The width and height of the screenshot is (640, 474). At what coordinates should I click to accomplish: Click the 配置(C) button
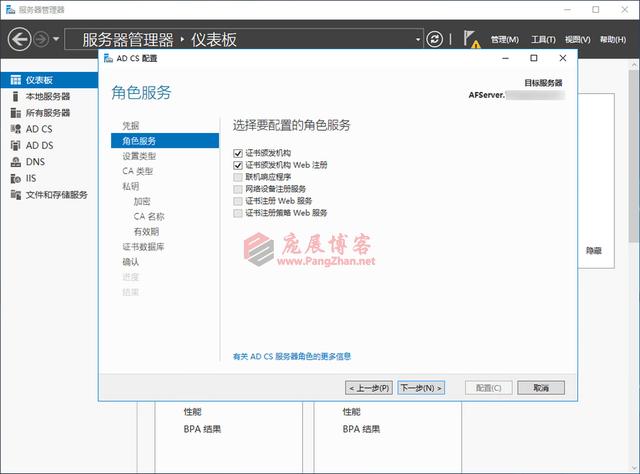[489, 388]
